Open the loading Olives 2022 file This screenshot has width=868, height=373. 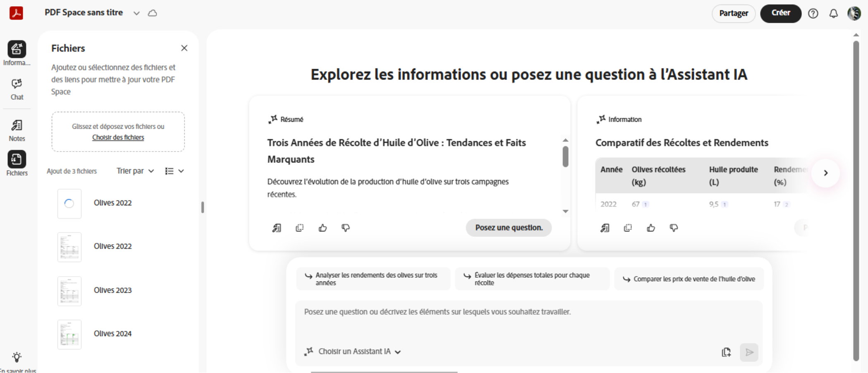pos(114,203)
